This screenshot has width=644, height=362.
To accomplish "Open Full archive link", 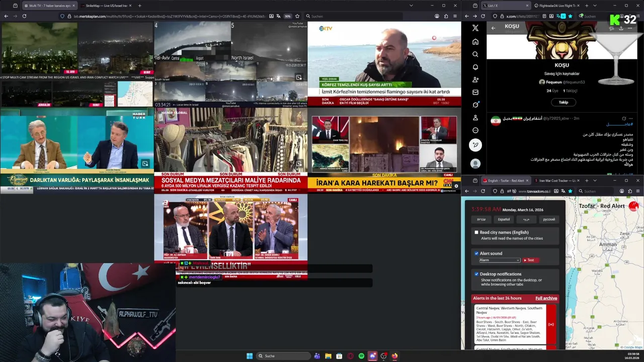I will pos(546,298).
